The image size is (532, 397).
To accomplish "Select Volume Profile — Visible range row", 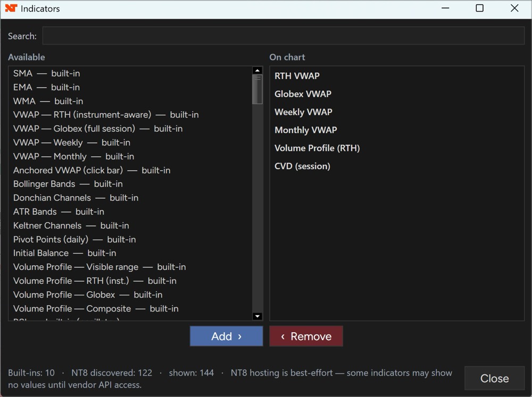I will (130, 267).
